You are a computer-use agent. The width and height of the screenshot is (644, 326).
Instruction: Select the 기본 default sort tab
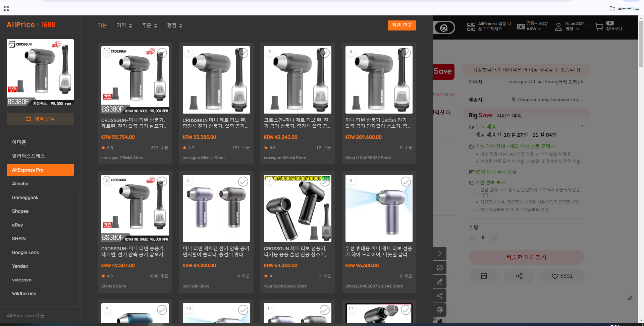102,25
